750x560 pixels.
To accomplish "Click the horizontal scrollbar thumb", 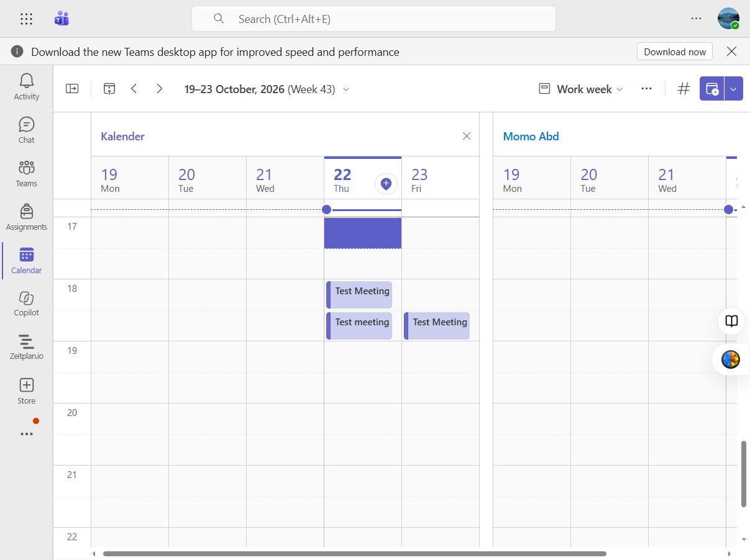I will [x=354, y=553].
